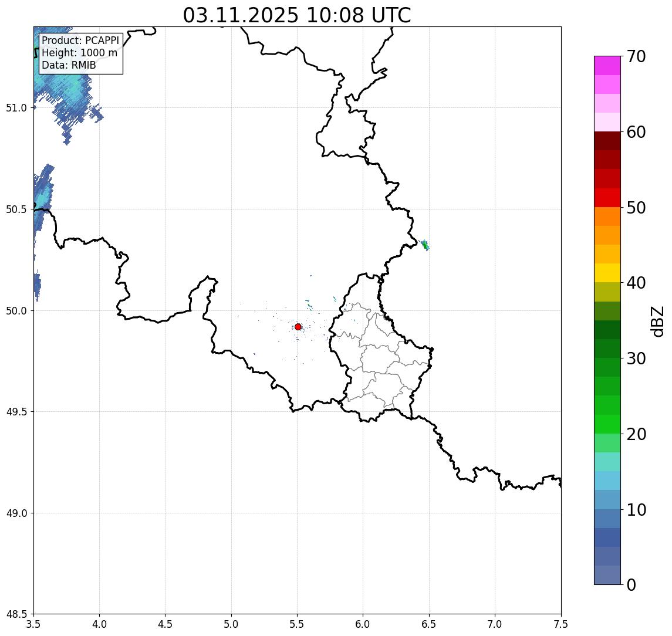Click the latitude axis label 48.5
This screenshot has width=672, height=636.
click(x=16, y=614)
